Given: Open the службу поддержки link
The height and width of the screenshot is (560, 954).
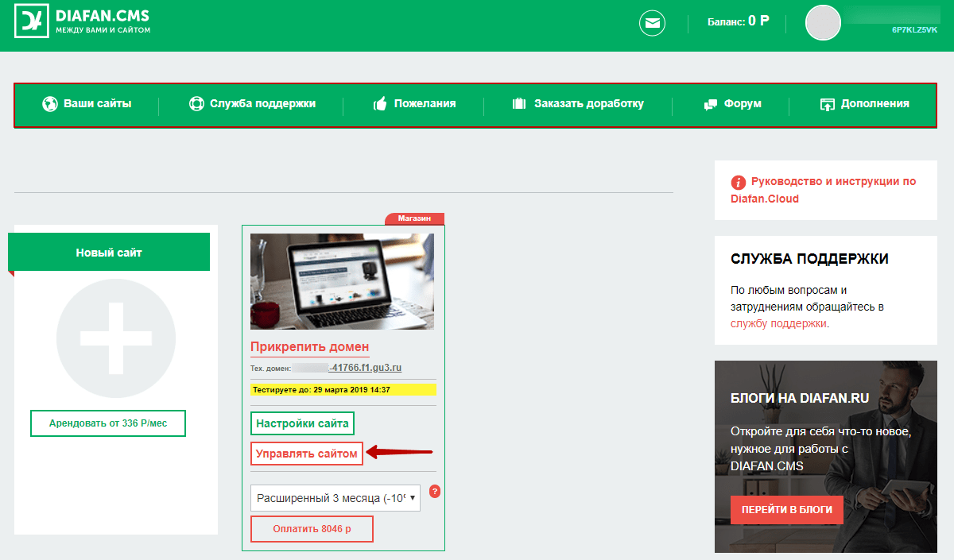Looking at the screenshot, I should (x=778, y=323).
